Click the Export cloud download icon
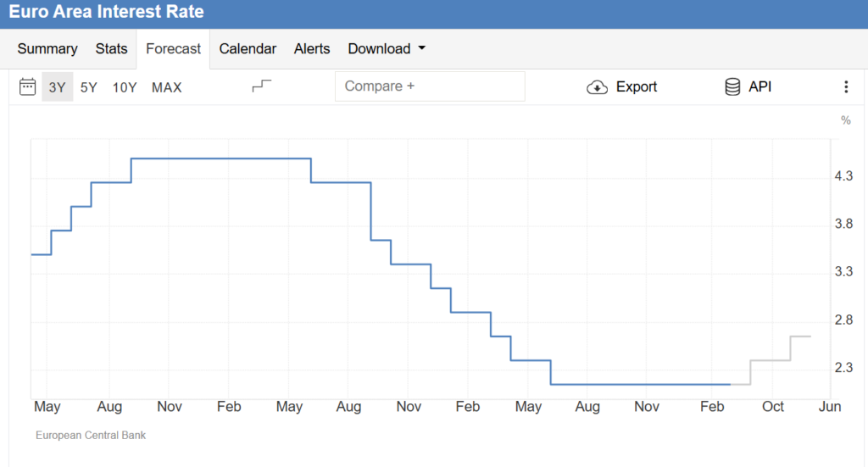Viewport: 868px width, 467px height. coord(598,86)
